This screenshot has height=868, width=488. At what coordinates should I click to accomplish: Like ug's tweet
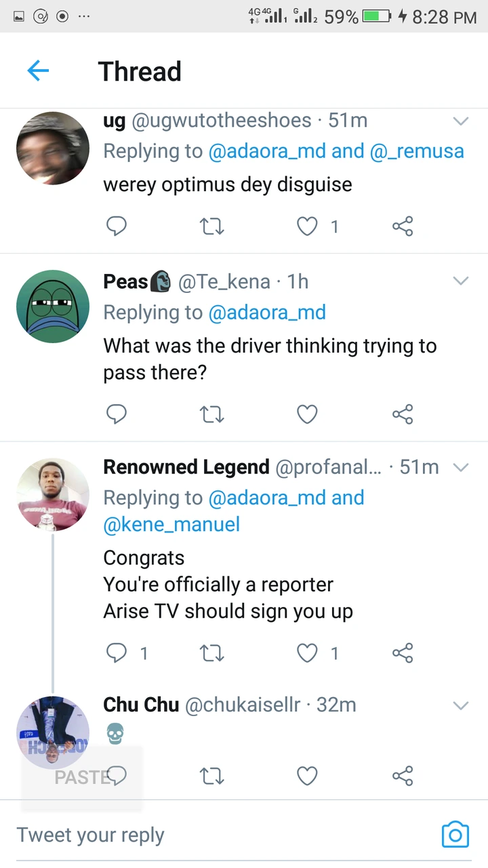pos(308,226)
